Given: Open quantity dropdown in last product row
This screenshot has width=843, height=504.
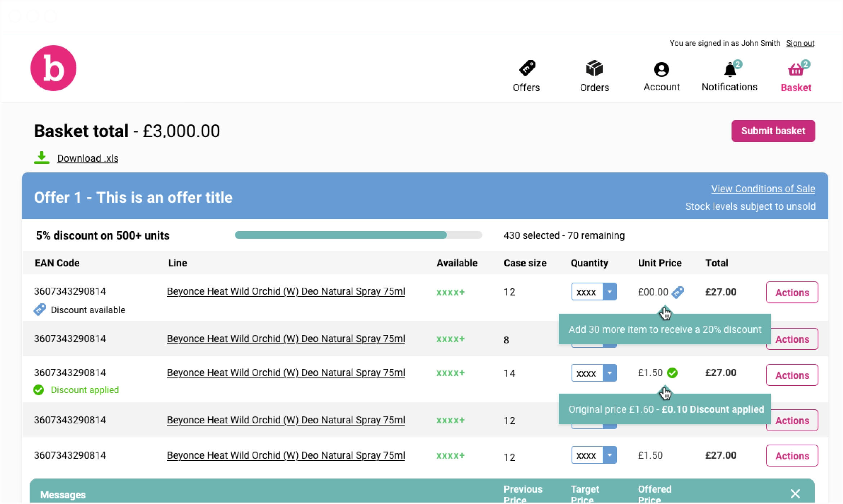Looking at the screenshot, I should pyautogui.click(x=610, y=455).
